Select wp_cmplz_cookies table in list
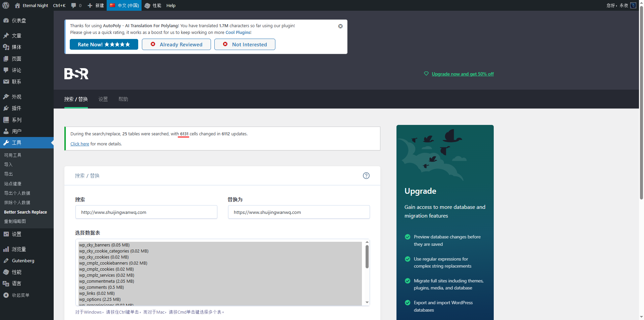The height and width of the screenshot is (320, 644). [220, 269]
